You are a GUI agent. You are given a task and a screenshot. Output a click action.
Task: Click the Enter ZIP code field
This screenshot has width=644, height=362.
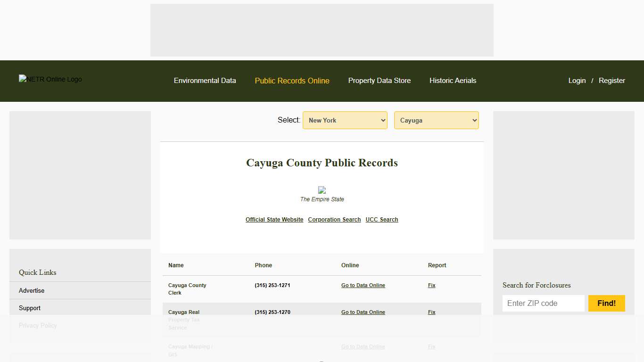[543, 303]
